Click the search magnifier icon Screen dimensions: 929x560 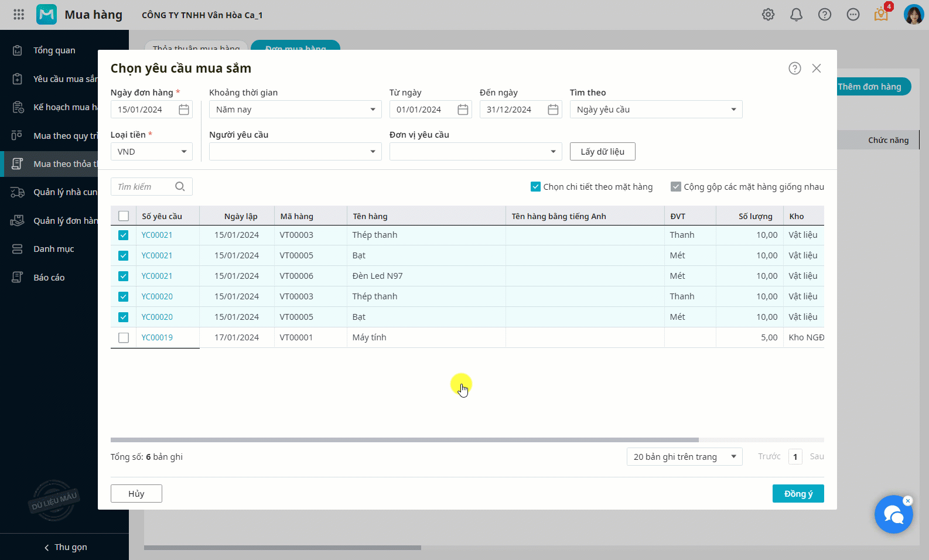click(180, 187)
